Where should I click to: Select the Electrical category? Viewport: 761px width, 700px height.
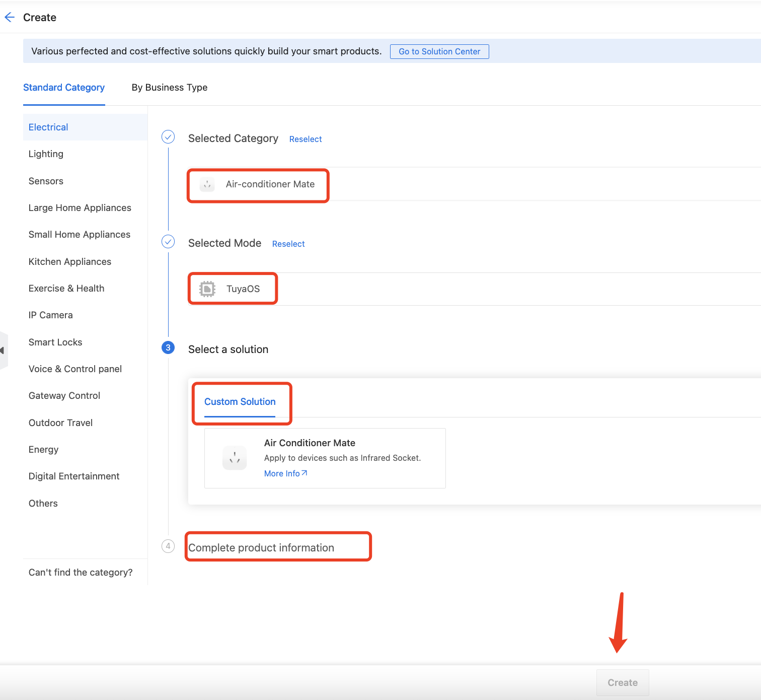point(85,127)
